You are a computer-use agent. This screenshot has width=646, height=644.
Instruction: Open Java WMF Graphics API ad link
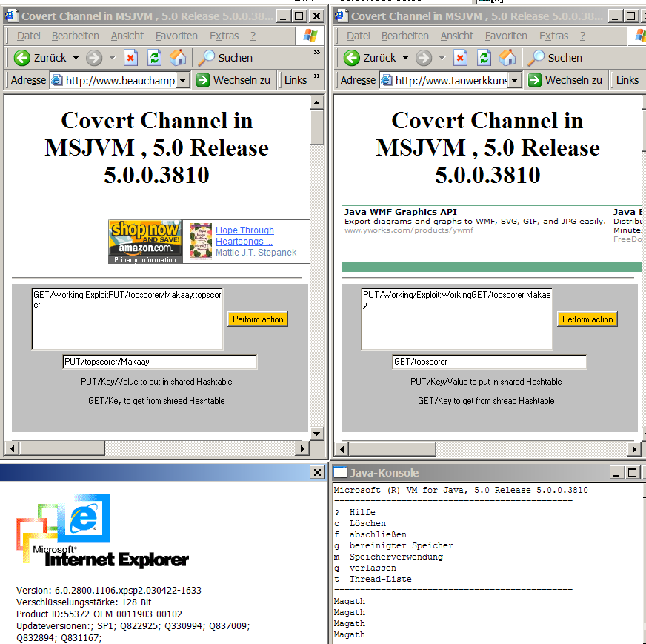401,212
